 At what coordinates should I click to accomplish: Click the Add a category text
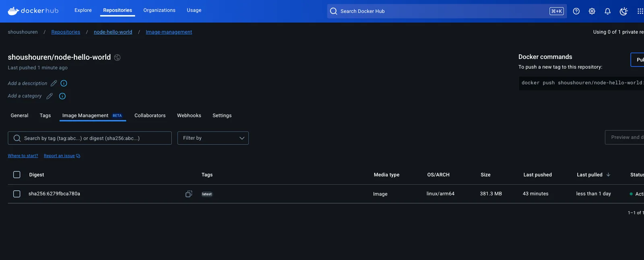click(x=25, y=96)
